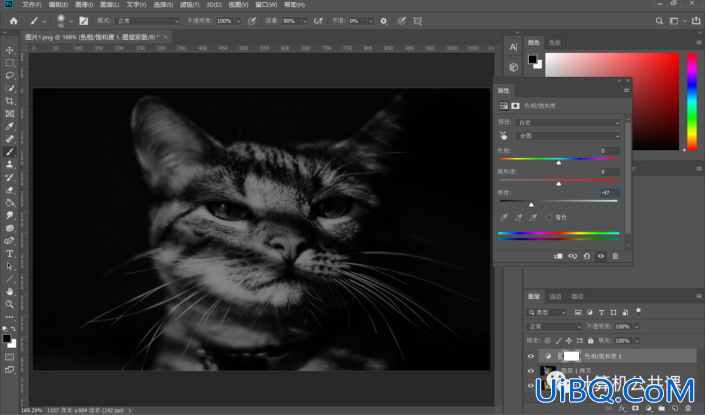This screenshot has width=705, height=415.
Task: Click the white layer mask thumbnail
Action: pos(571,356)
